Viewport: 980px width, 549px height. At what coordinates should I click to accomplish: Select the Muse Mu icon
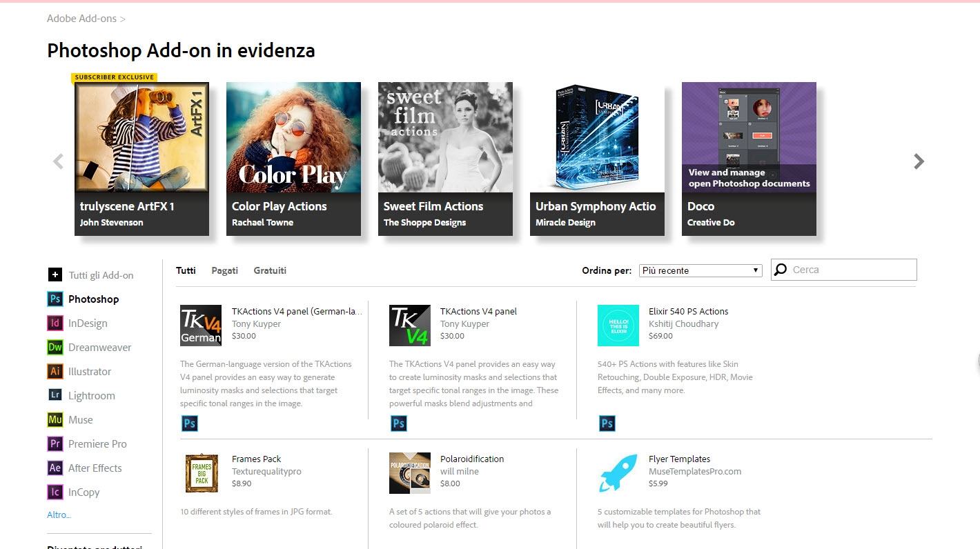55,420
